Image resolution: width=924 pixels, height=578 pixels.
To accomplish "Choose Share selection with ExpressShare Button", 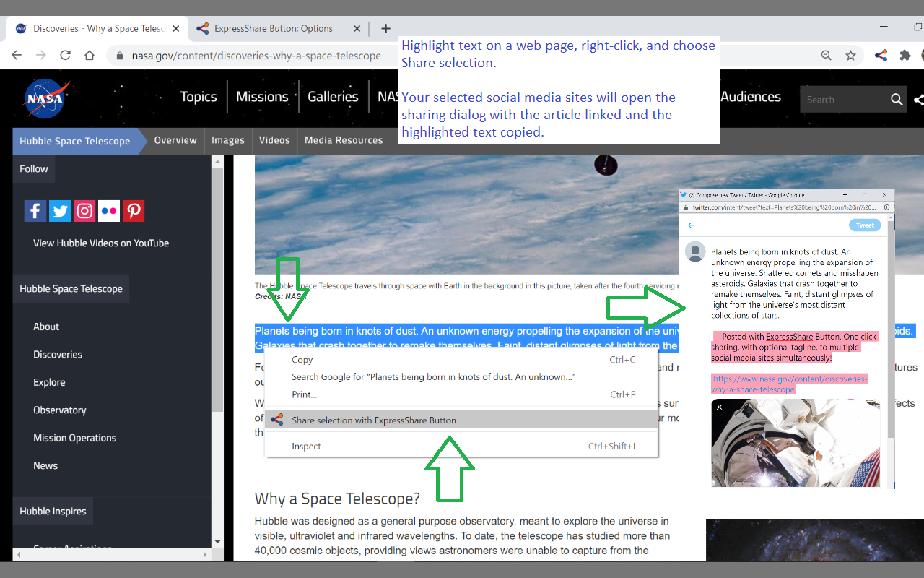I will tap(374, 420).
